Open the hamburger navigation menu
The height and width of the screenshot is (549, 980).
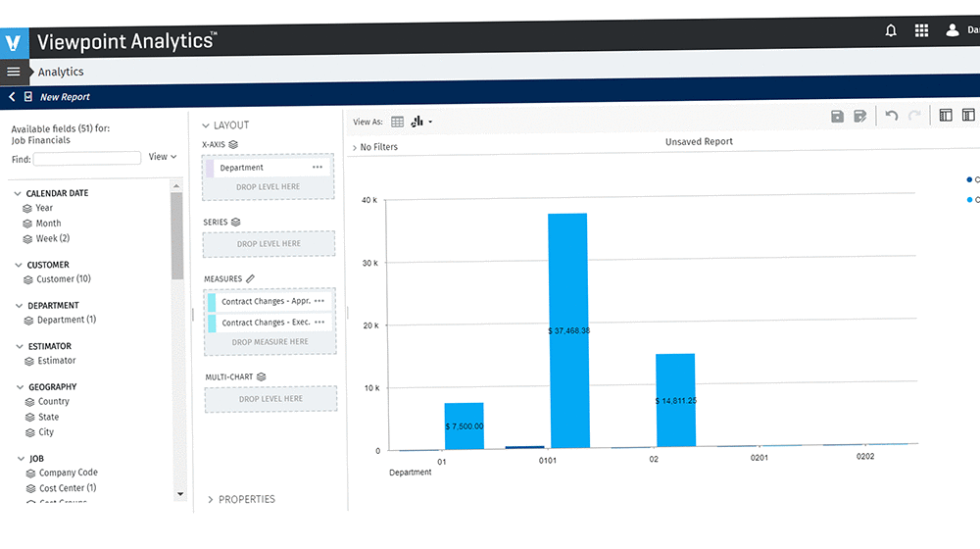click(x=13, y=72)
